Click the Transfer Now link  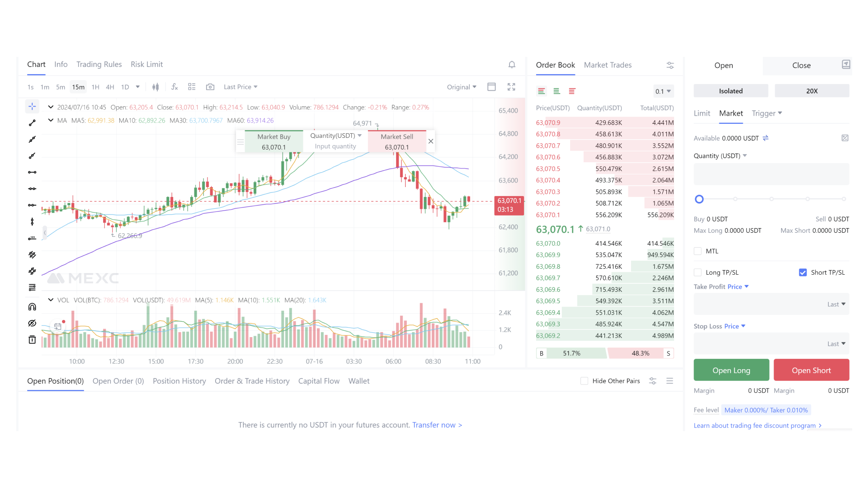tap(437, 425)
